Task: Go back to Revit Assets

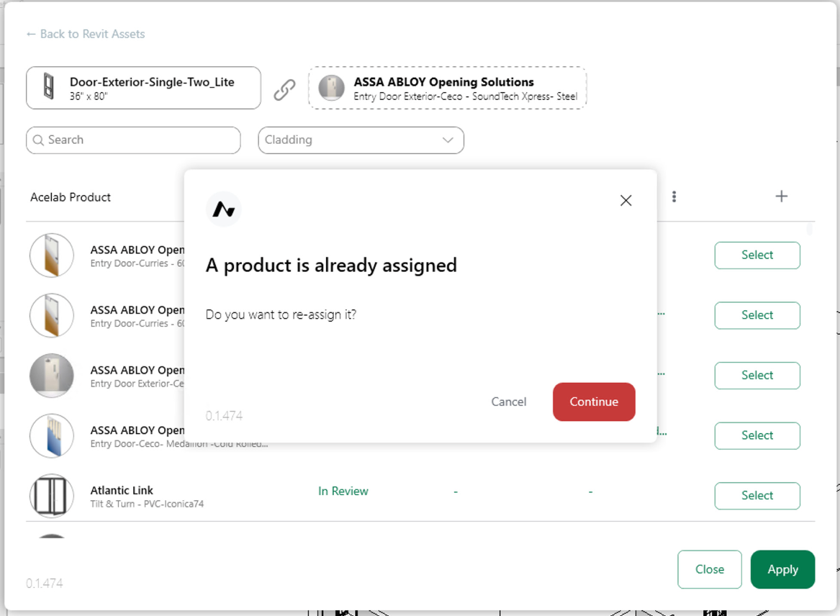Action: click(x=86, y=34)
